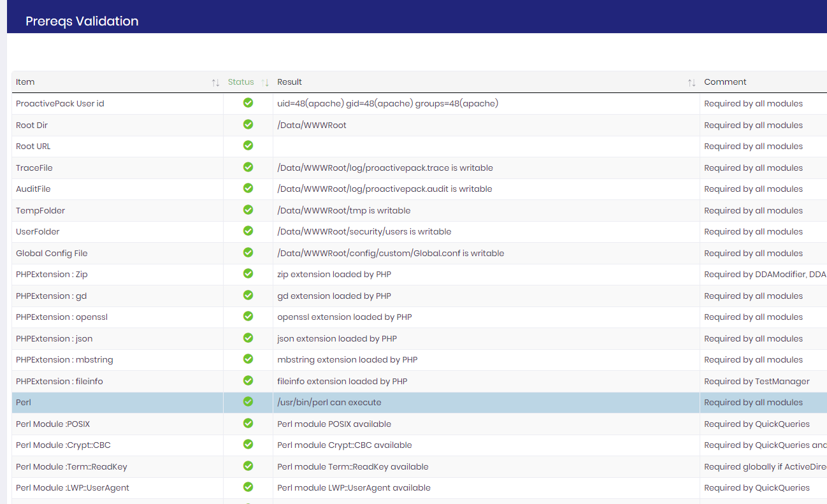Sort by Result column arrows
The image size is (827, 504).
click(691, 83)
